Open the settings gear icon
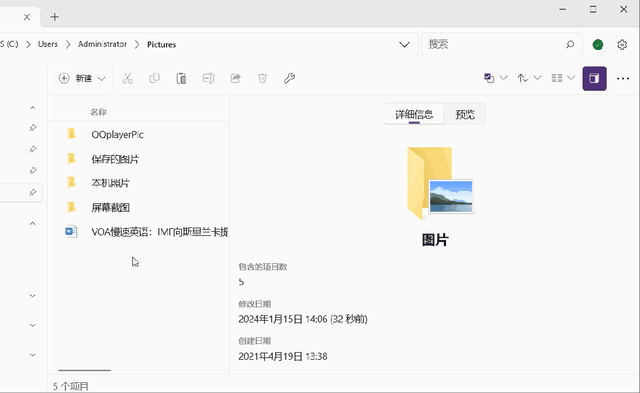The image size is (640, 393). click(622, 44)
